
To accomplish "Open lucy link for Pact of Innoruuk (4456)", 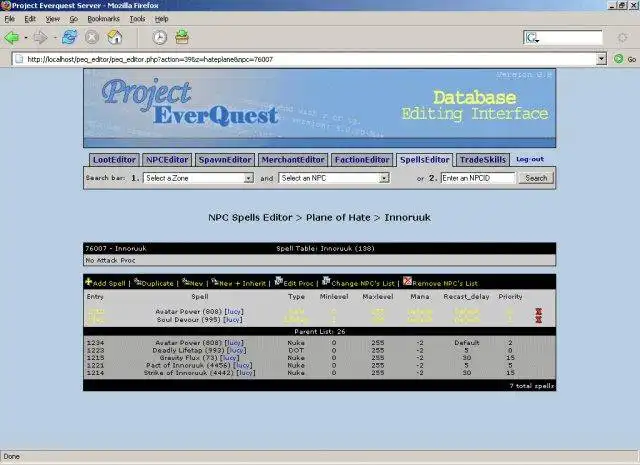I will click(242, 365).
